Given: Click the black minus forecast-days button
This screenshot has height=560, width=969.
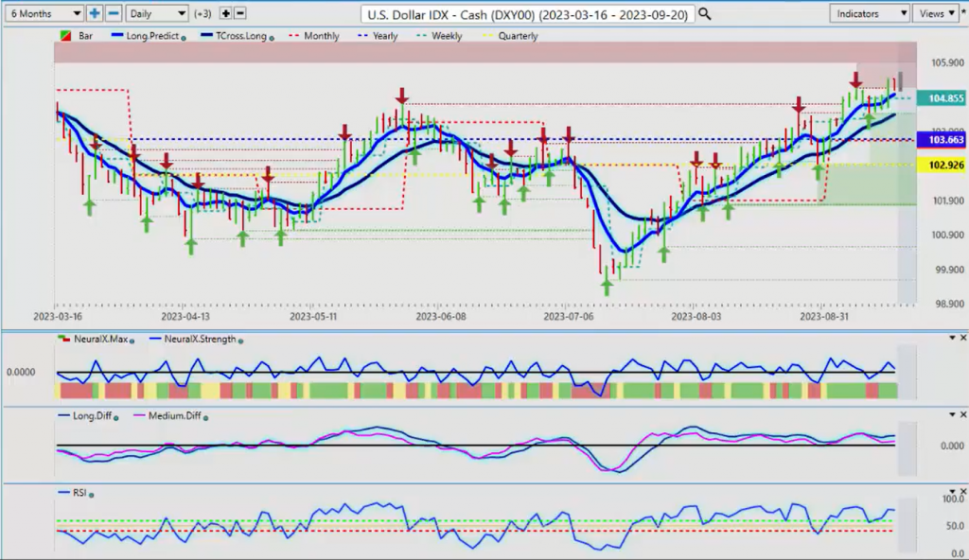Looking at the screenshot, I should pos(240,13).
